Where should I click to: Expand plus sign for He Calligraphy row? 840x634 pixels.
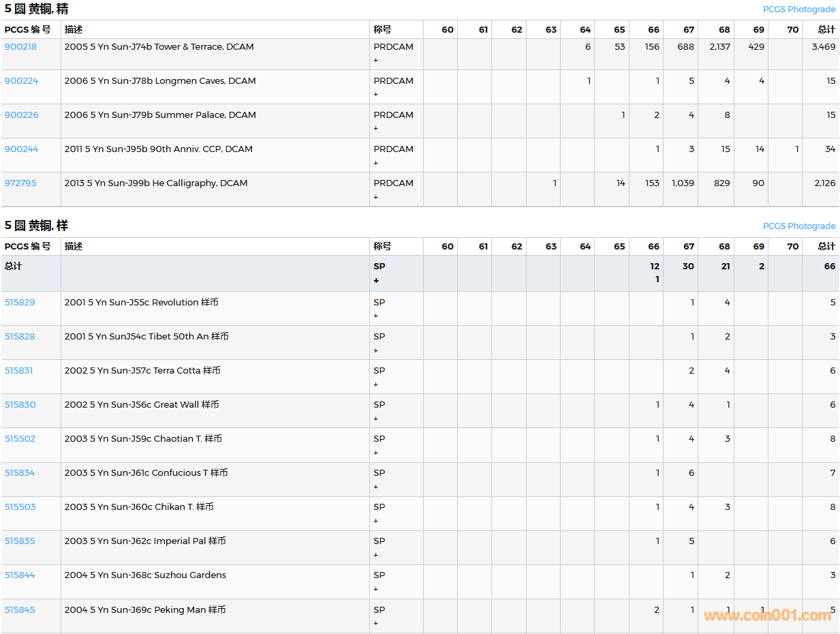(x=376, y=197)
